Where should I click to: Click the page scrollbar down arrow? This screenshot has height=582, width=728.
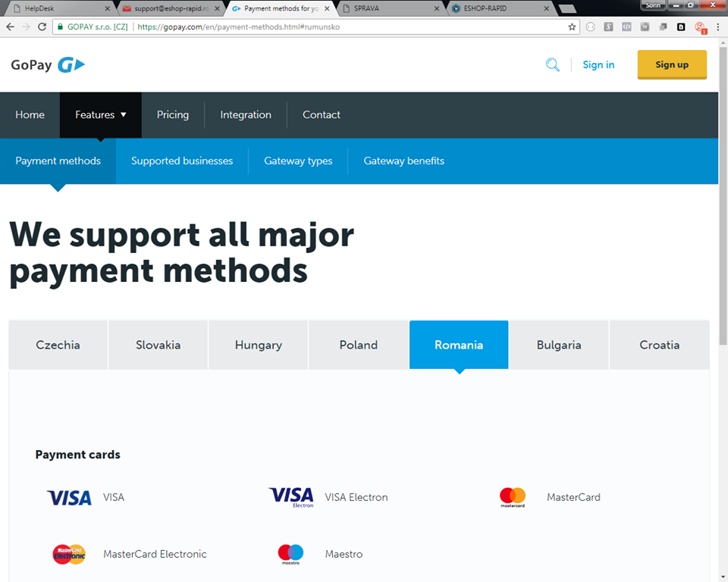723,577
